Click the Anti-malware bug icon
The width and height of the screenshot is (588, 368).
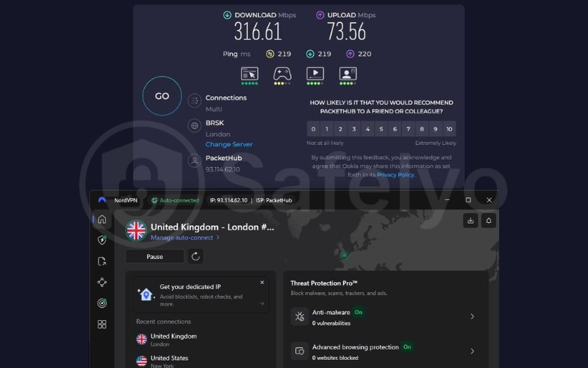tap(300, 316)
